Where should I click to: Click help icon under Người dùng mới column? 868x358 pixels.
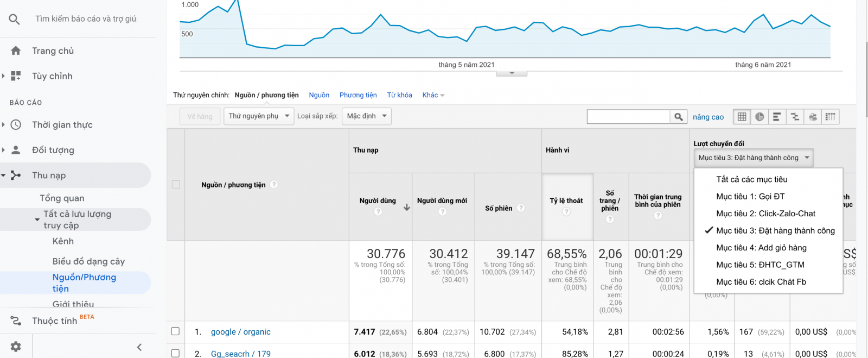tap(443, 211)
